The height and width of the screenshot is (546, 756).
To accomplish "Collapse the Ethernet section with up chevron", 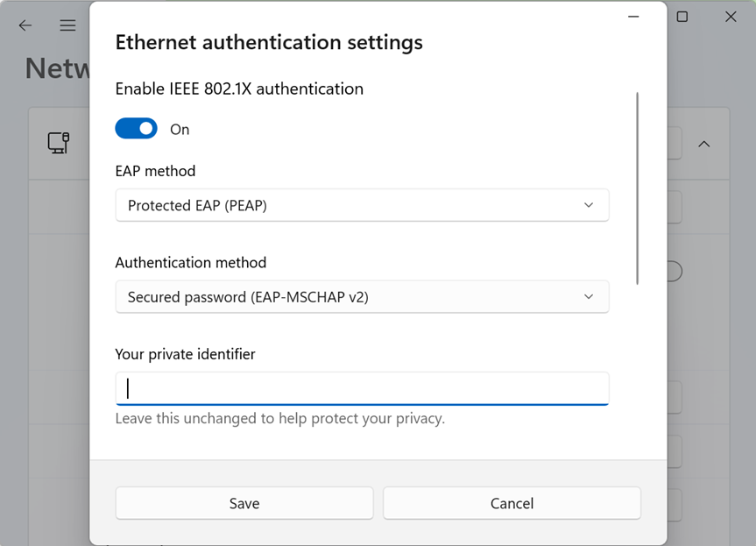I will coord(704,145).
